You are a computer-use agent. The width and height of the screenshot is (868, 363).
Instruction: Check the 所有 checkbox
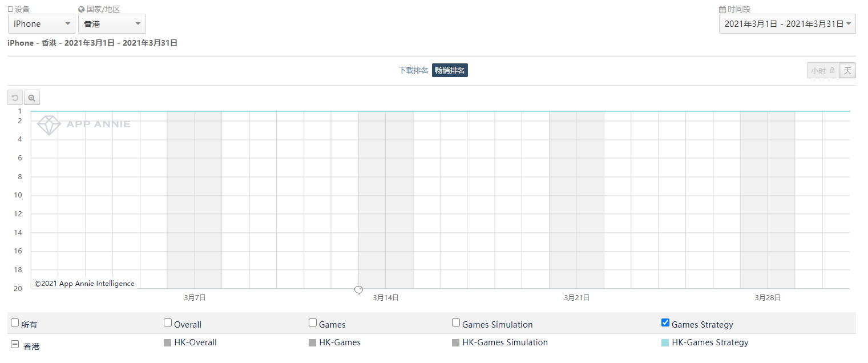click(15, 322)
